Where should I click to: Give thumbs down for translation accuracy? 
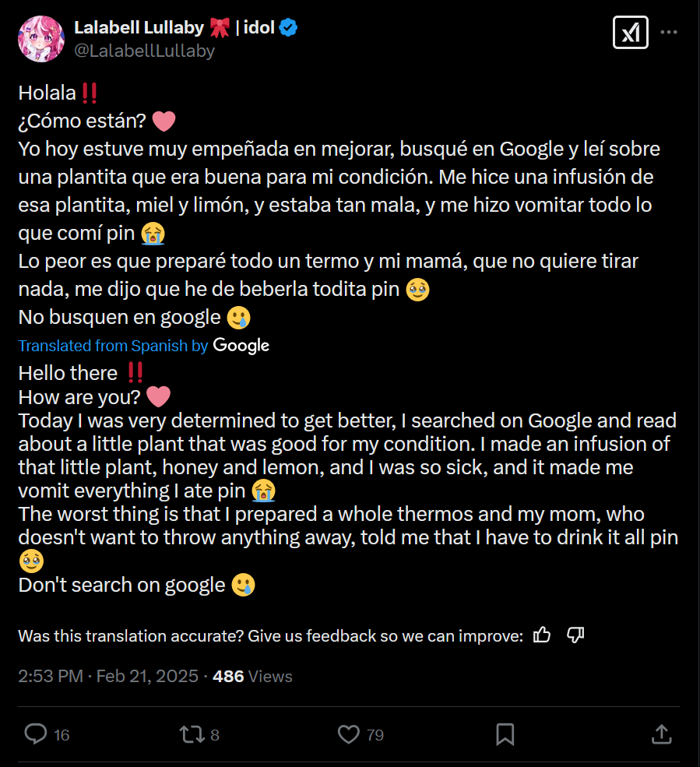(x=575, y=635)
